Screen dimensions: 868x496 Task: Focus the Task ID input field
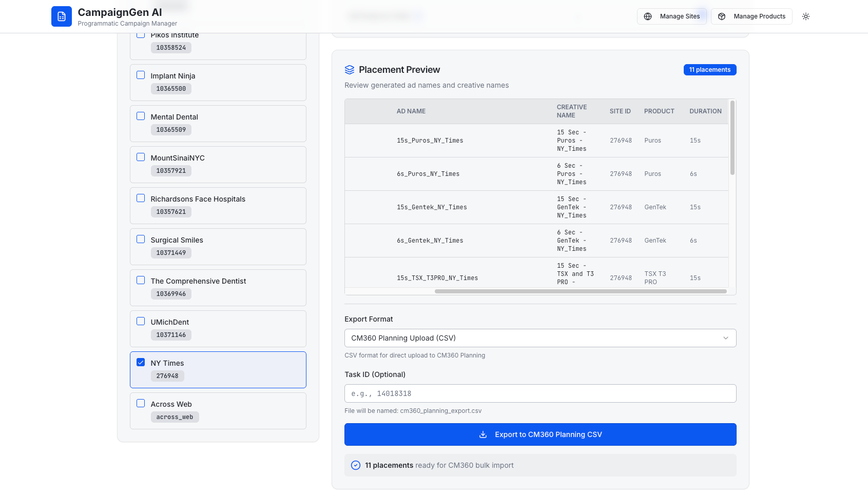pyautogui.click(x=540, y=393)
